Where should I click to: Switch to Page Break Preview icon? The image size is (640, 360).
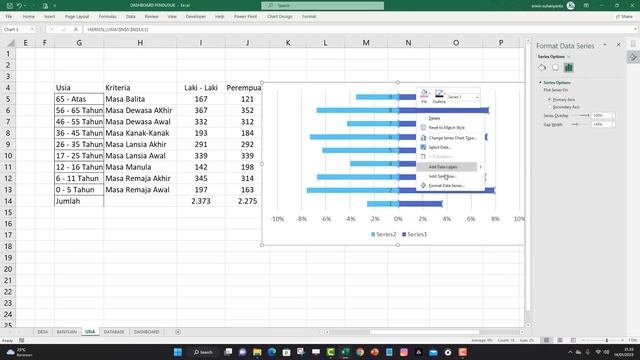coord(573,340)
